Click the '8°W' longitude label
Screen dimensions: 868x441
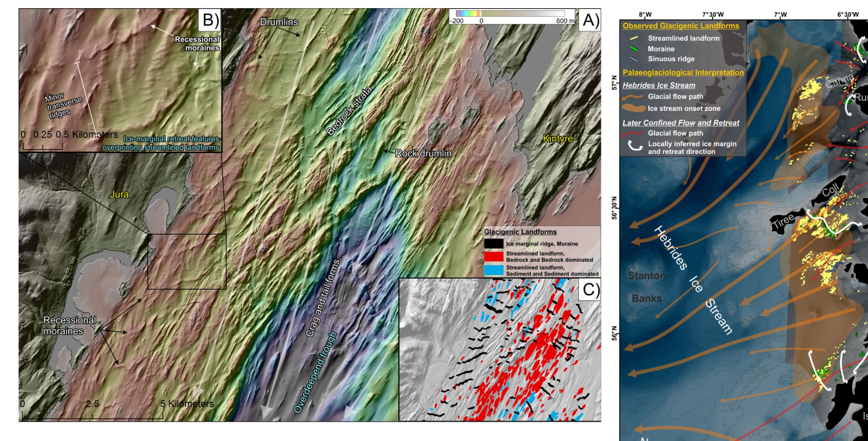coord(645,14)
